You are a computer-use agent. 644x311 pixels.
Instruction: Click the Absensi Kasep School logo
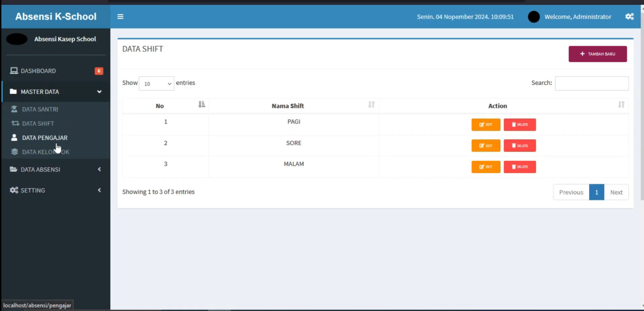(x=17, y=39)
